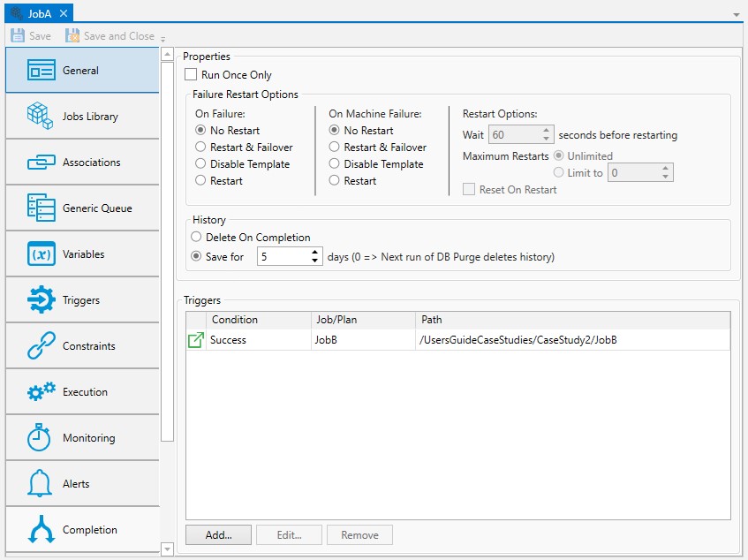Open the Triggers gear icon

coord(41,300)
